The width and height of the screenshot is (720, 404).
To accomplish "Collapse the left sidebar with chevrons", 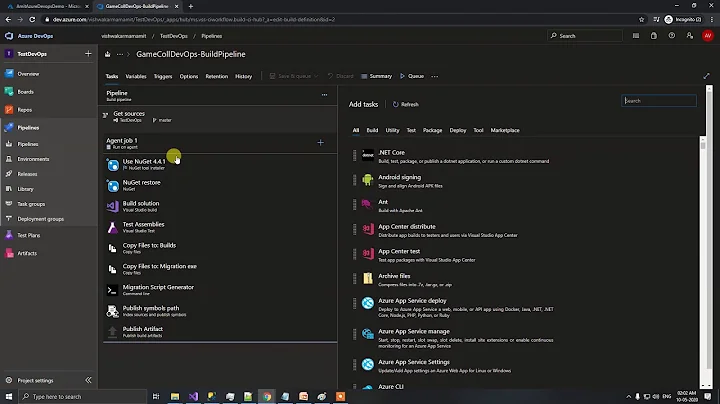I will [88, 380].
